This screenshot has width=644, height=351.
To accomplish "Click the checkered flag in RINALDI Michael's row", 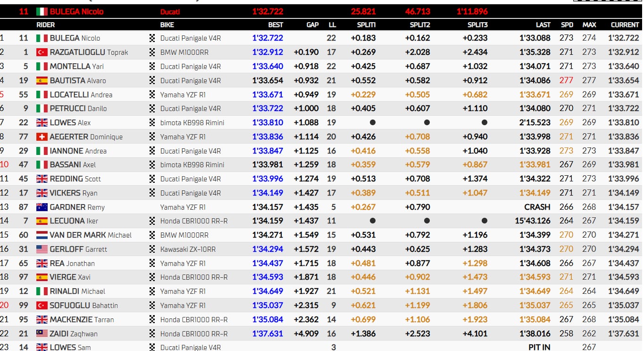I will click(x=152, y=291).
